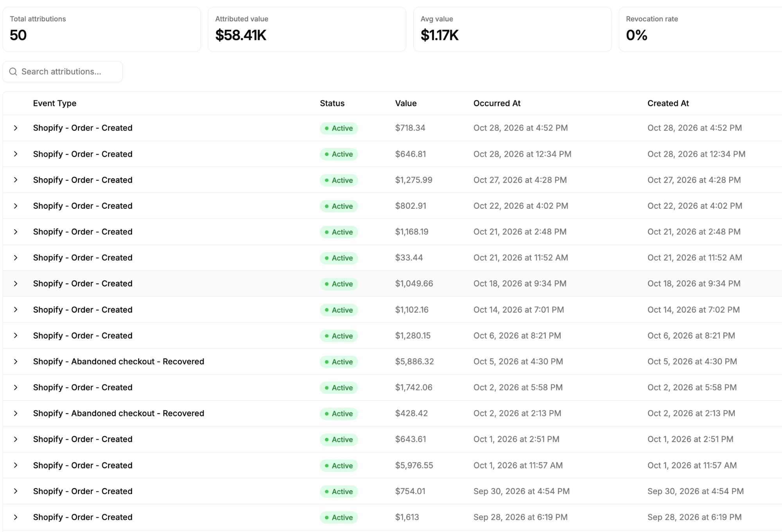Expand the $1,742.06 order row
This screenshot has height=532, width=782.
(16, 387)
